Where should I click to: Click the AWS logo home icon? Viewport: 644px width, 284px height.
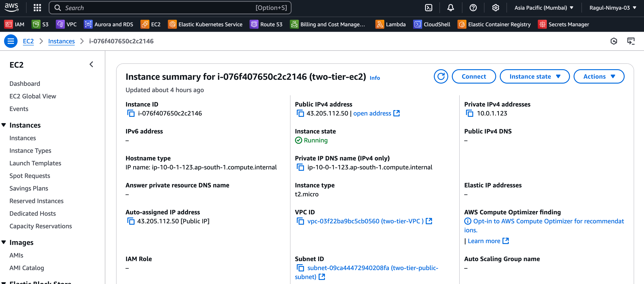click(x=11, y=7)
